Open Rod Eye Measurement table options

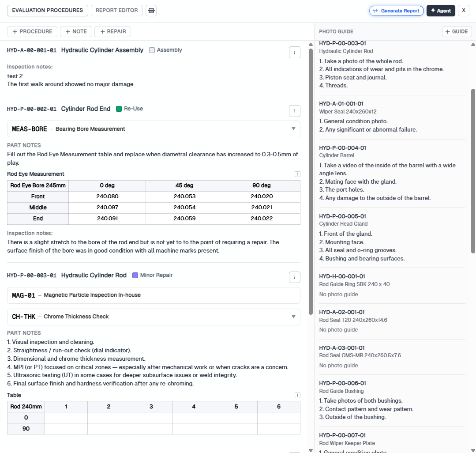pos(297,174)
